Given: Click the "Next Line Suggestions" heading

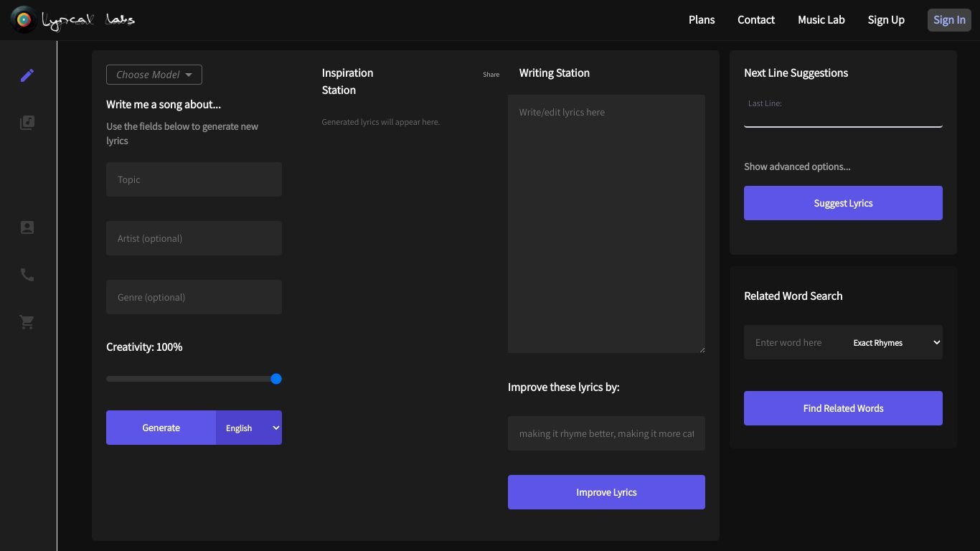Looking at the screenshot, I should point(796,72).
